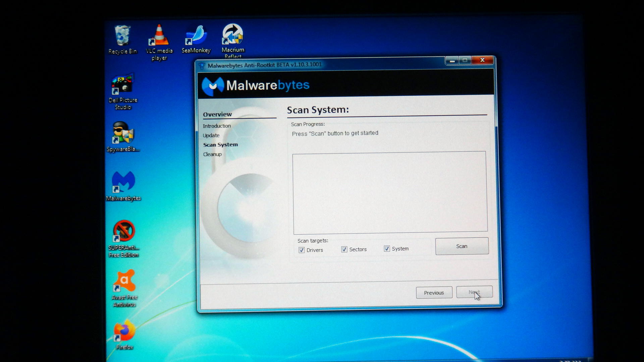Go back with Previous button
The height and width of the screenshot is (362, 644).
[434, 293]
